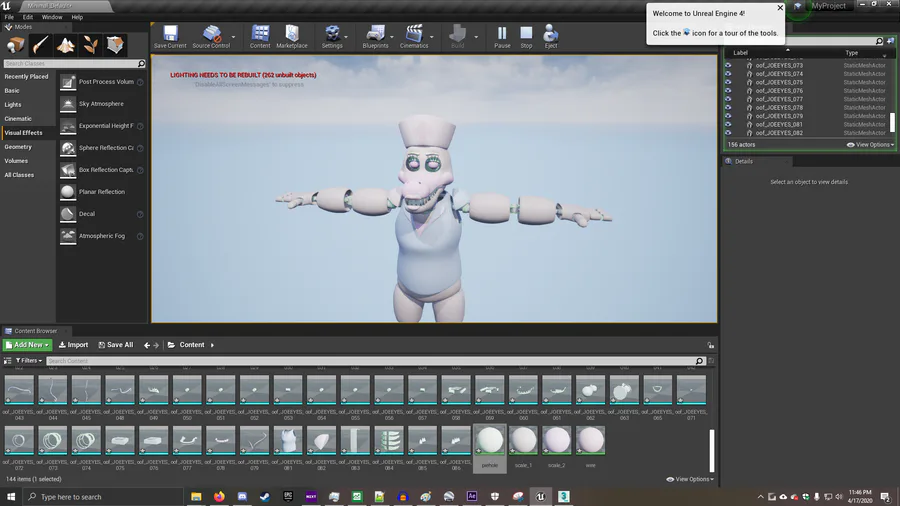
Task: Open the Marketplace from the toolbar
Action: 292,36
